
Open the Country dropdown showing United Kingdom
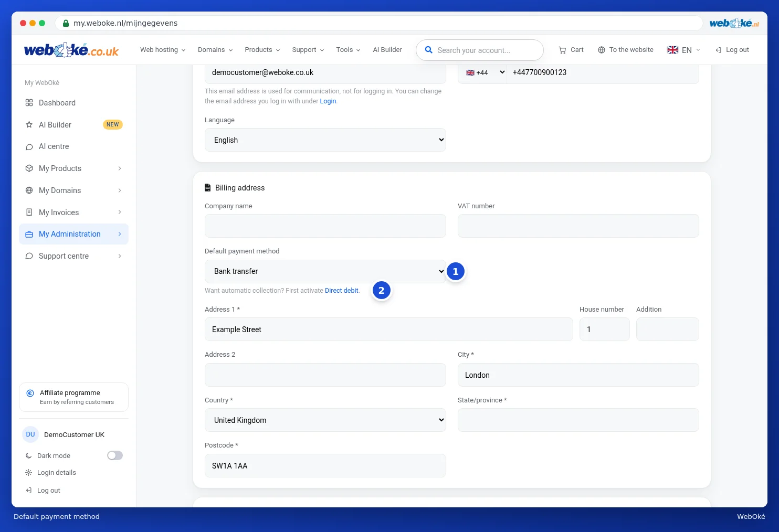325,420
